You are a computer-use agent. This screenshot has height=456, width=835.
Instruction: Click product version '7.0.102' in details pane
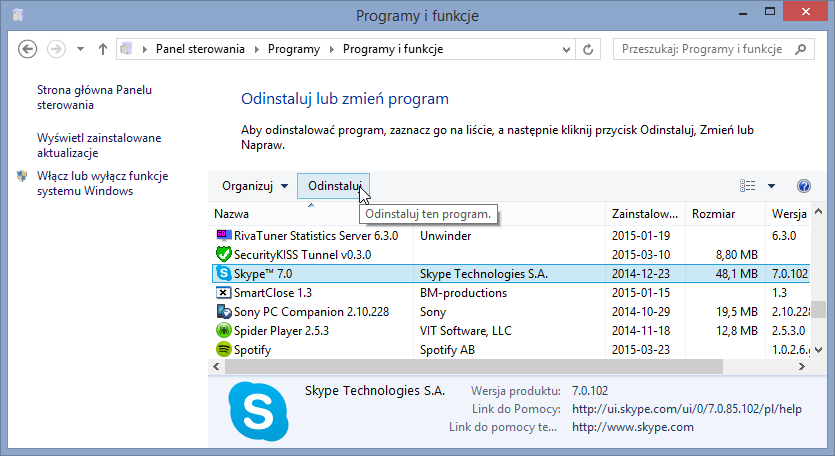(x=590, y=390)
